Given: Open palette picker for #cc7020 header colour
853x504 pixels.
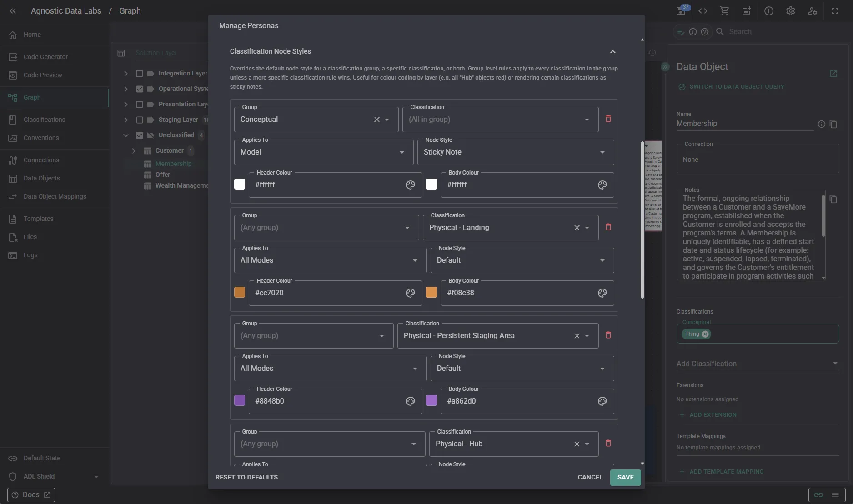Looking at the screenshot, I should [x=410, y=293].
